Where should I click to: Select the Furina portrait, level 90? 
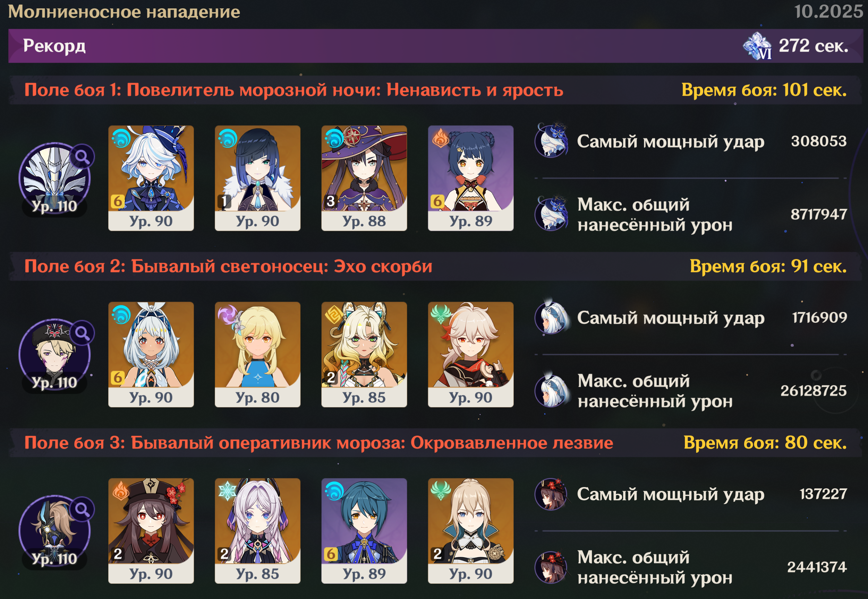click(151, 178)
